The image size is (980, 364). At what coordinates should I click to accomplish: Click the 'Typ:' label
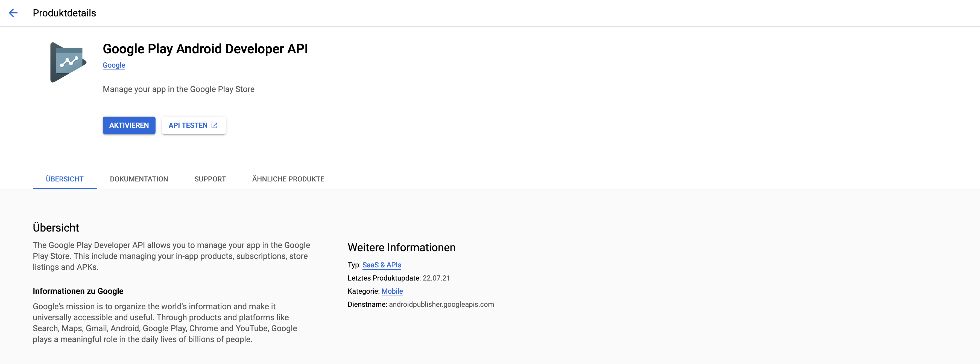tap(354, 265)
